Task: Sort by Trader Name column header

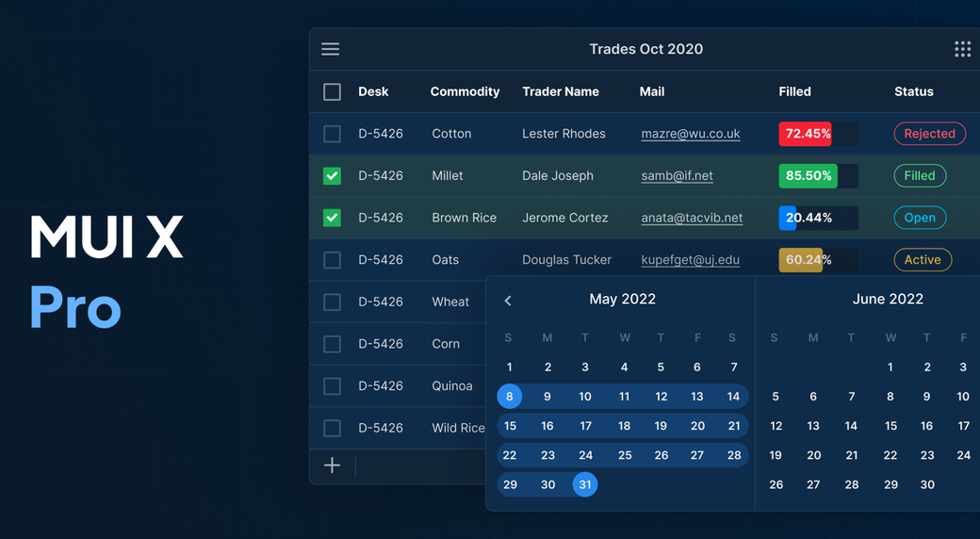Action: [561, 91]
